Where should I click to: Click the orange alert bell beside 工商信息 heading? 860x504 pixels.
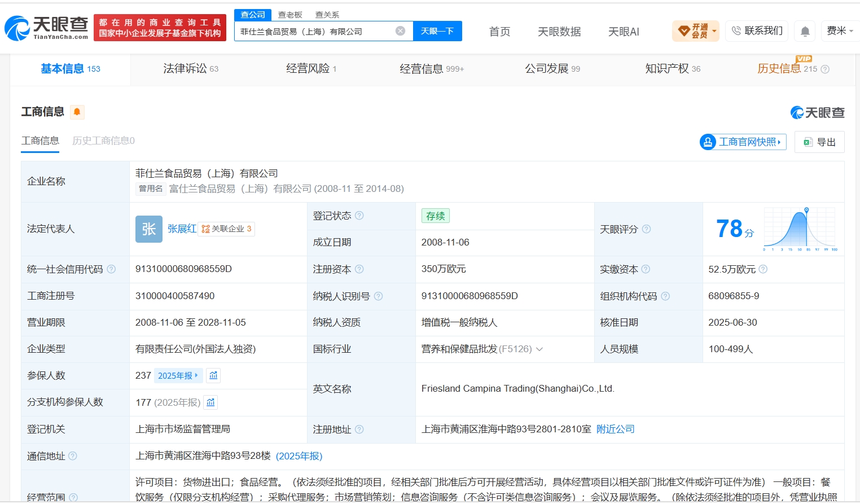pyautogui.click(x=77, y=112)
